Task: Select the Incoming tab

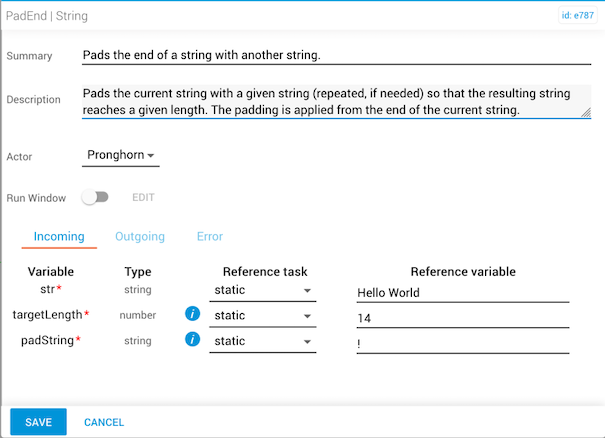Action: click(58, 237)
